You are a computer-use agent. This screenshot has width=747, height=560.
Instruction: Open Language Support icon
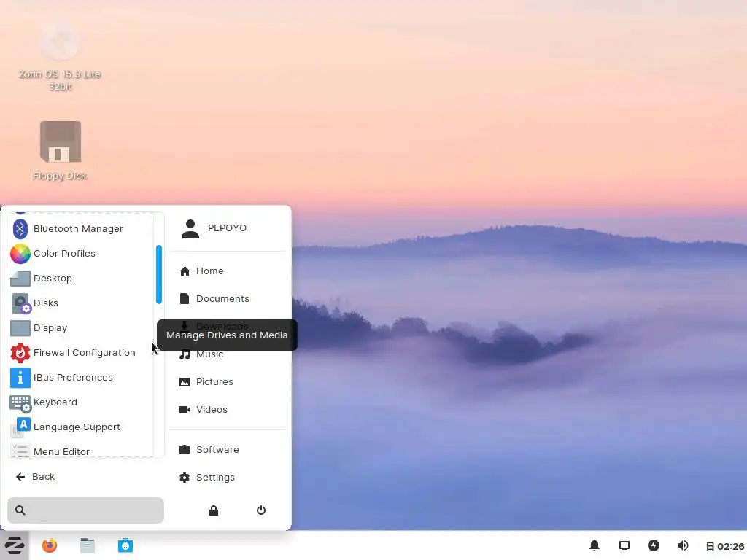(x=20, y=427)
